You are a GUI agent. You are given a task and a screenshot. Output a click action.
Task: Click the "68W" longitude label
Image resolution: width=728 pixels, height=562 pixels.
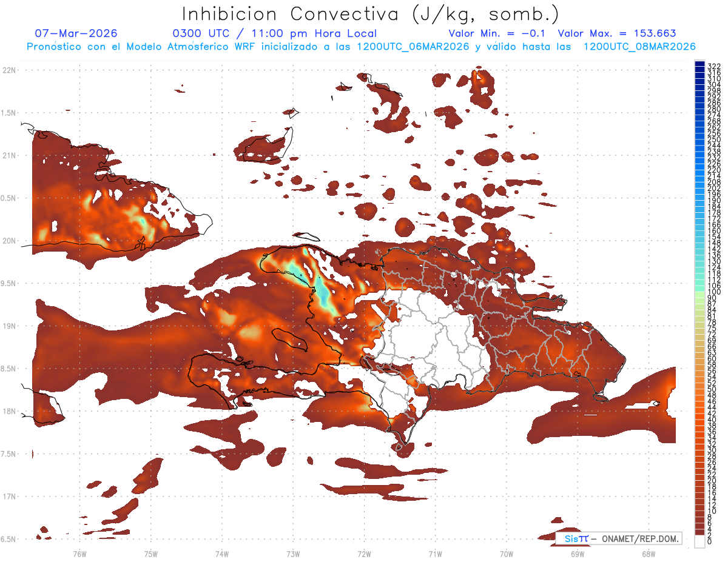click(x=649, y=554)
